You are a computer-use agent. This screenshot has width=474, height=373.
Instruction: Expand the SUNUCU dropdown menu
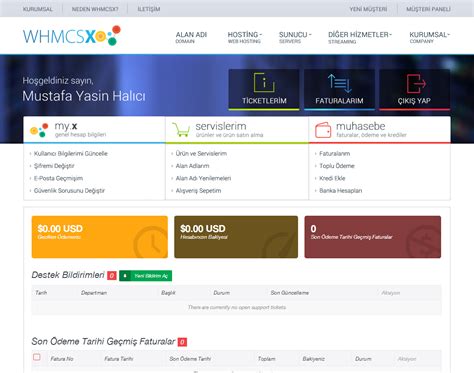pyautogui.click(x=295, y=37)
